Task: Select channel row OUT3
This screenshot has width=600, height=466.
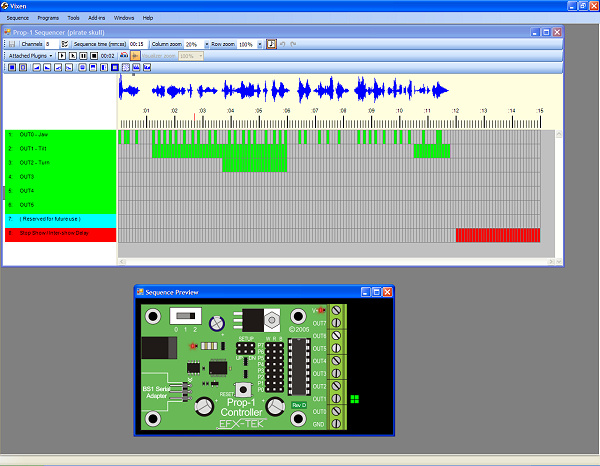Action: [60, 177]
